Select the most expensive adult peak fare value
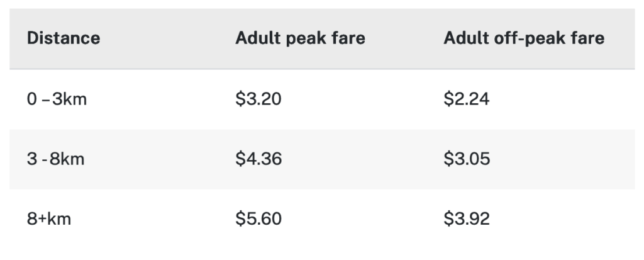Image resolution: width=644 pixels, height=260 pixels. (258, 219)
